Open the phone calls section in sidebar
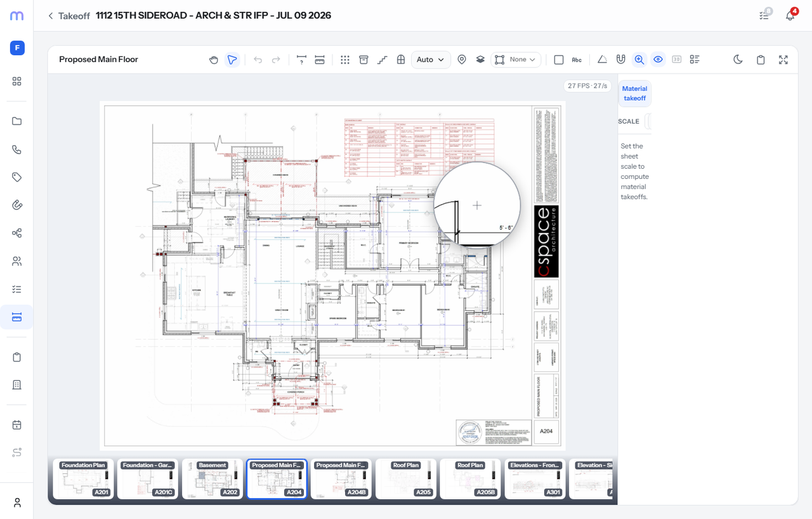 tap(17, 150)
